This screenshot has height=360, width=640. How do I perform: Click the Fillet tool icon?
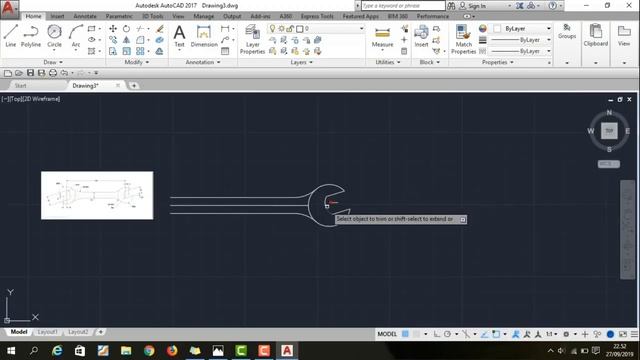coord(140,40)
